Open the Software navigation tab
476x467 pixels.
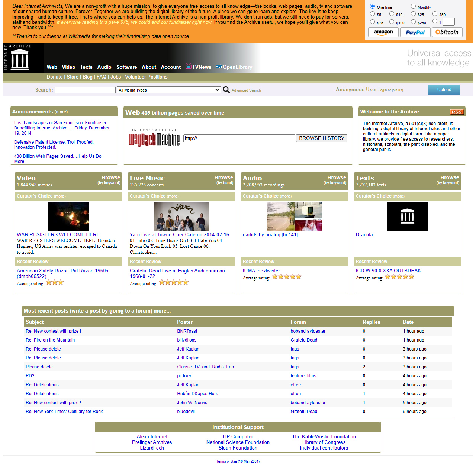click(127, 67)
